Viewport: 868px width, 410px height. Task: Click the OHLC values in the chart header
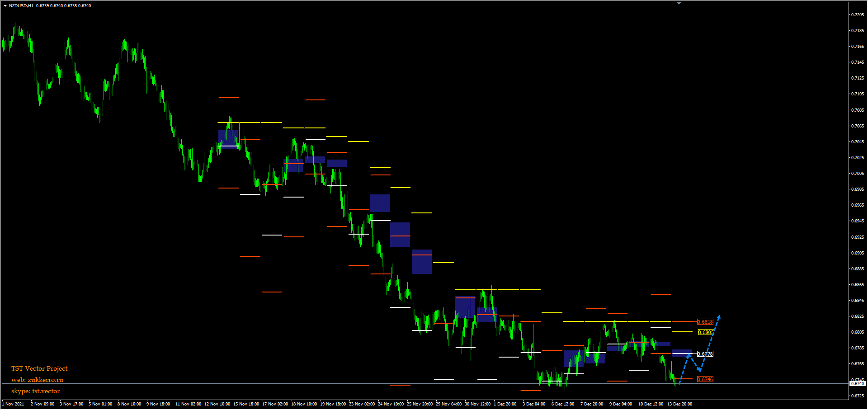(63, 6)
